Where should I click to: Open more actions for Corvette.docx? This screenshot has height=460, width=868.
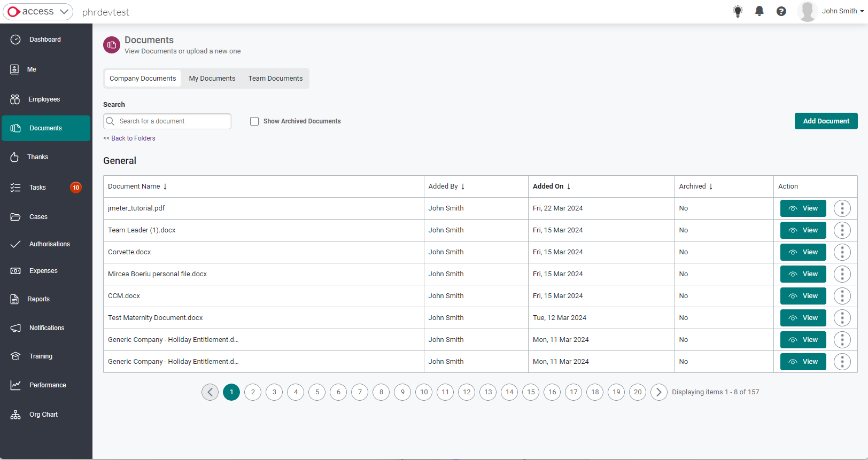(x=842, y=252)
